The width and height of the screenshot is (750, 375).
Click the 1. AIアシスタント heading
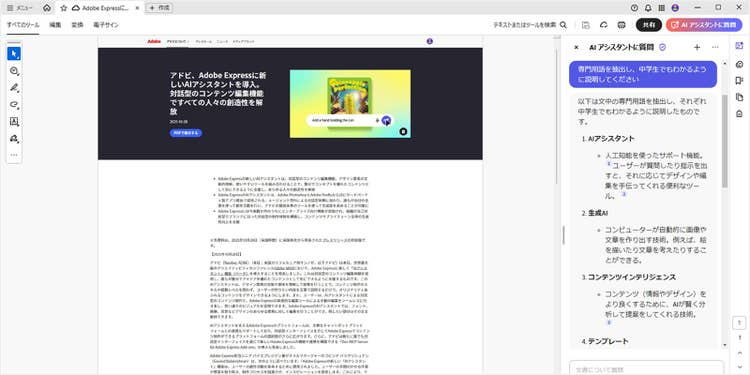608,139
